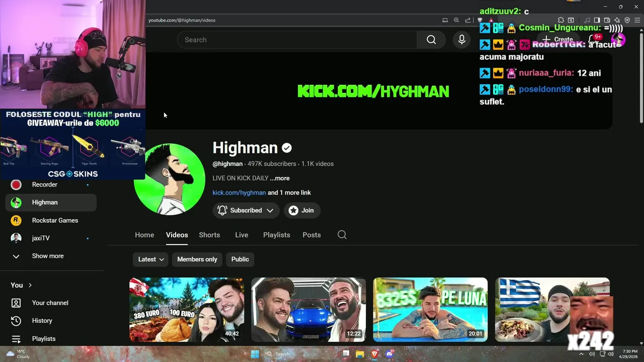The image size is (644, 362).
Task: Open the Posts tab
Action: [311, 235]
